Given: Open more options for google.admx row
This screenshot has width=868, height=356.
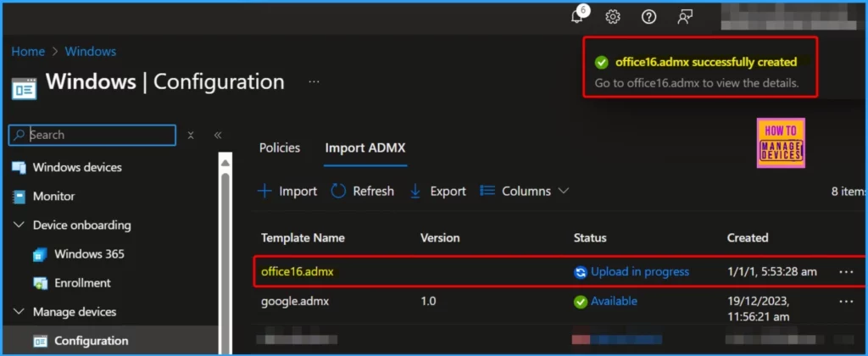Looking at the screenshot, I should (846, 301).
